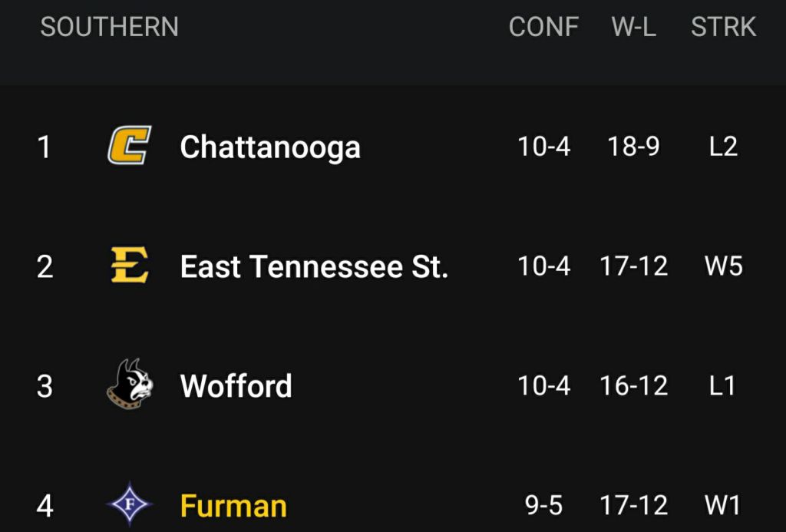
Task: Tap the Chattanooga team logo
Action: coord(129,146)
